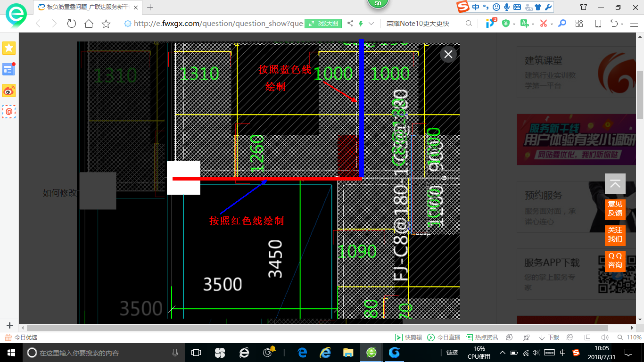
Task: Open the mail @ sidebar icon
Action: [9, 112]
